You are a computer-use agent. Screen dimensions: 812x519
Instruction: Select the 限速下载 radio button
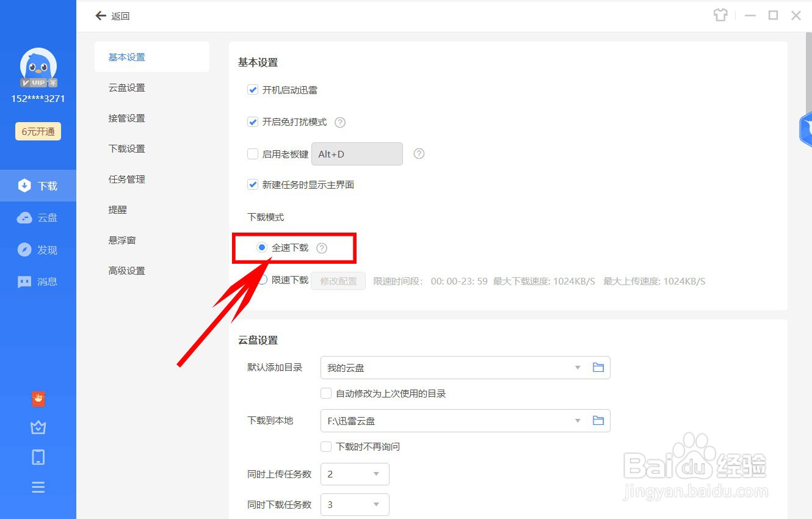coord(262,280)
